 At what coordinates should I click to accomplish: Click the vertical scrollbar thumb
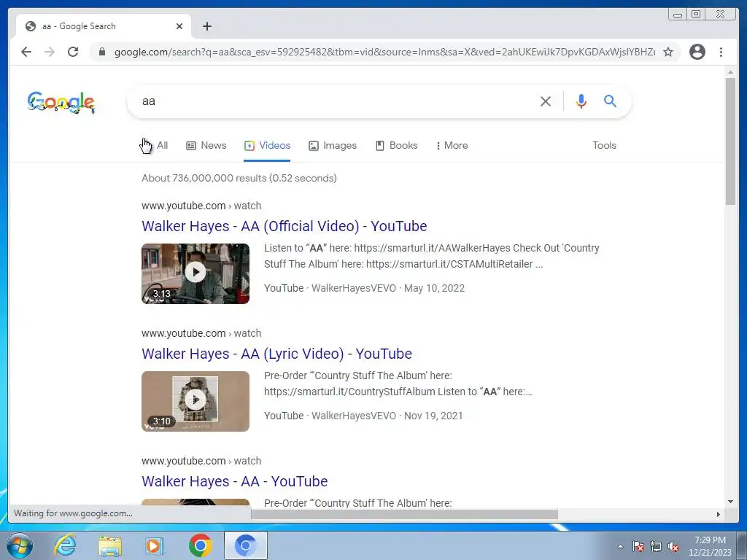click(x=730, y=141)
